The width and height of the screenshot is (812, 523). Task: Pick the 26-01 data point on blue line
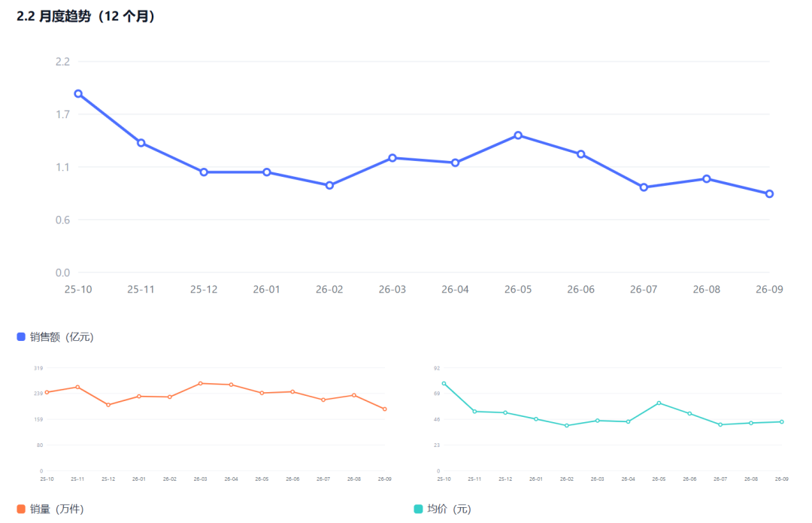tap(267, 172)
